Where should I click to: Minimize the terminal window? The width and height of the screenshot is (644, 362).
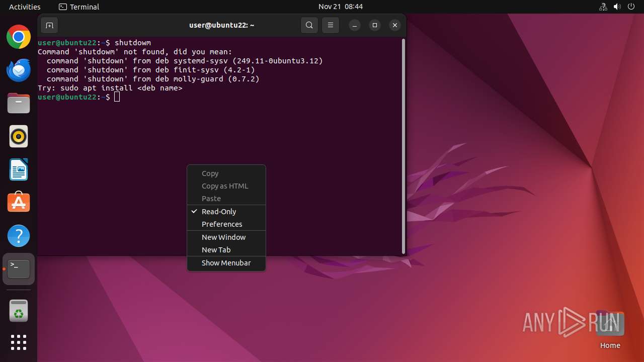click(355, 25)
